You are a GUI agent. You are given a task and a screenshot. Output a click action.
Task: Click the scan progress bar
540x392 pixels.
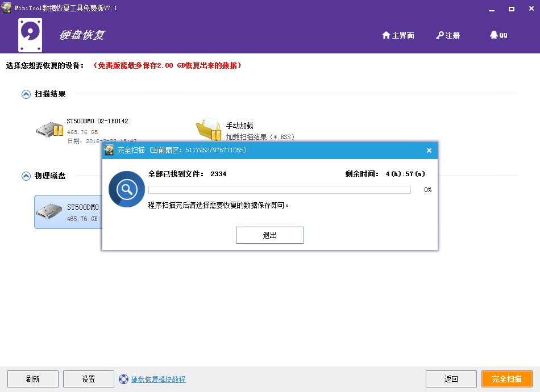279,190
